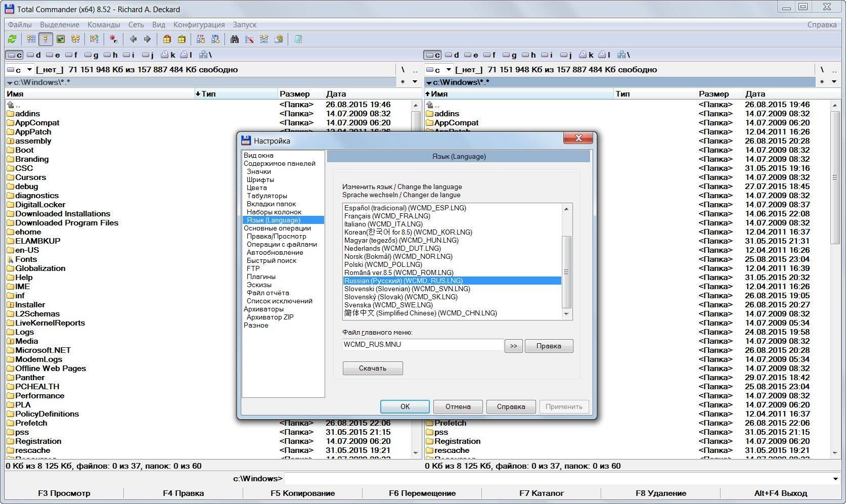Go forward with the right arrow icon
This screenshot has width=846, height=504.
pos(147,39)
